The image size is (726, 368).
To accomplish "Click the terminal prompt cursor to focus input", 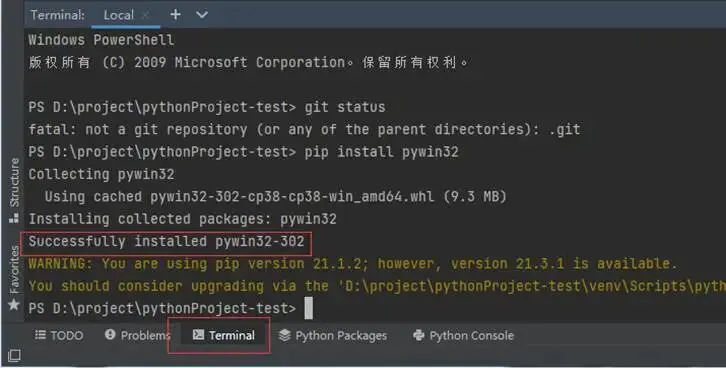I will click(x=308, y=308).
